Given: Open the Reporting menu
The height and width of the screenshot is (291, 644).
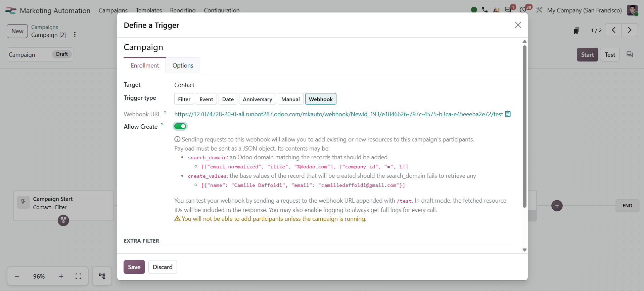Looking at the screenshot, I should 183,10.
